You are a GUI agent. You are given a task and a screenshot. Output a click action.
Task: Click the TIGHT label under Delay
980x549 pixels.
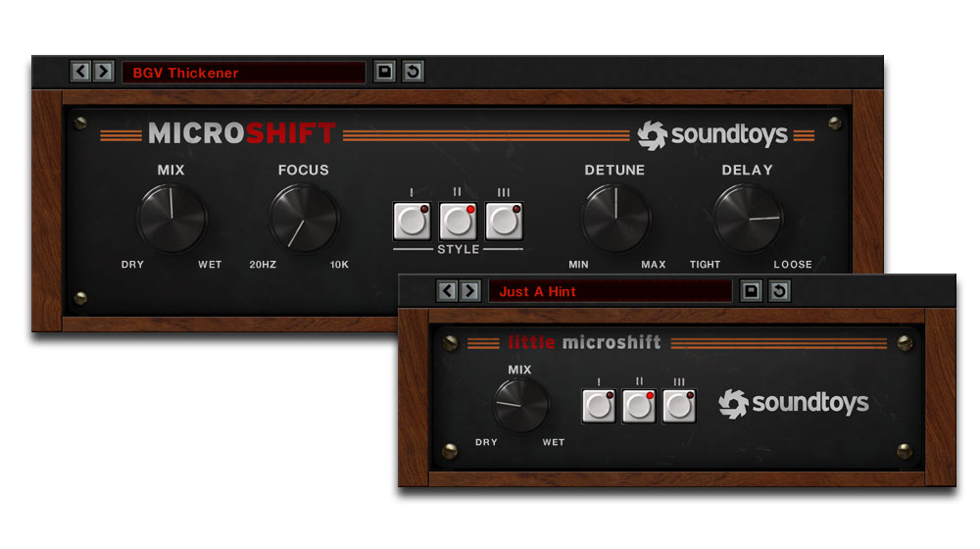pyautogui.click(x=705, y=265)
